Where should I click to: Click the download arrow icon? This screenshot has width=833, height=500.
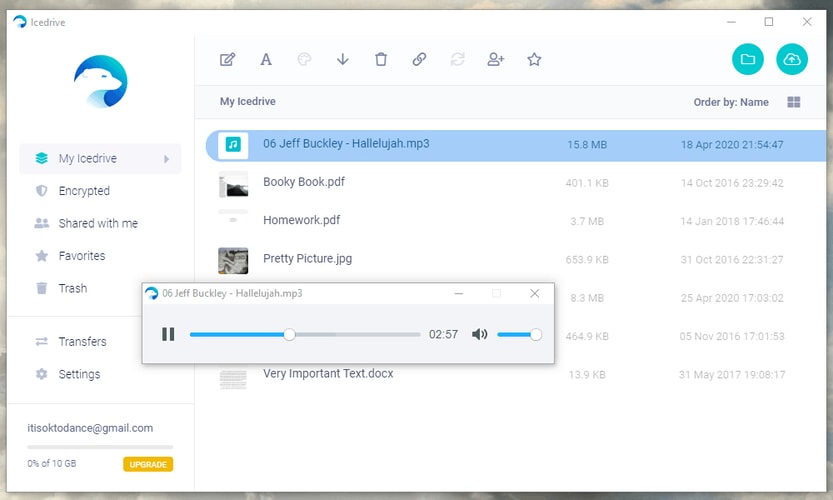343,60
